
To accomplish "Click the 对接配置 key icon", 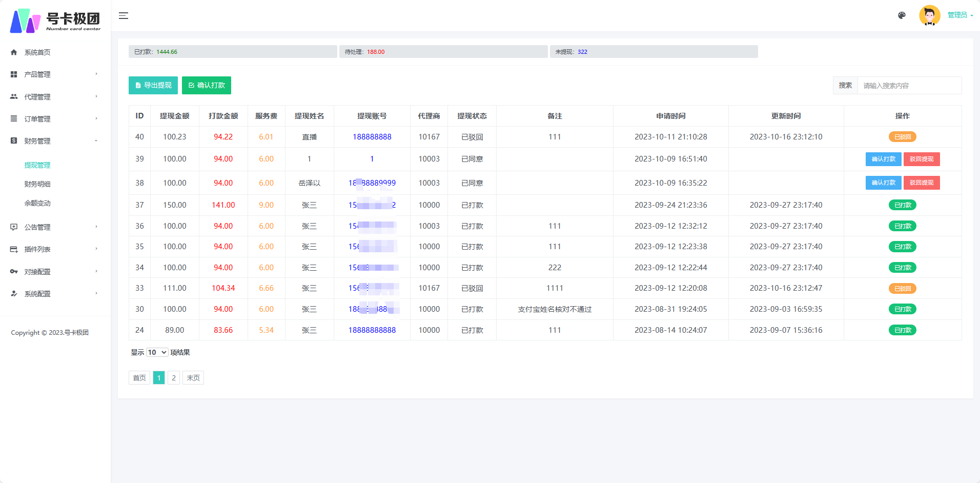I will pos(14,271).
